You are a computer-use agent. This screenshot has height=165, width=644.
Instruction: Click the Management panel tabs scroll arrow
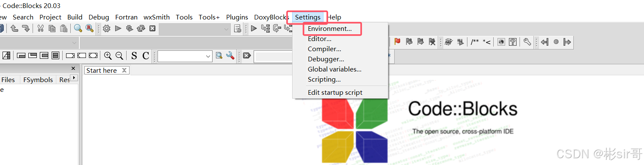click(75, 78)
